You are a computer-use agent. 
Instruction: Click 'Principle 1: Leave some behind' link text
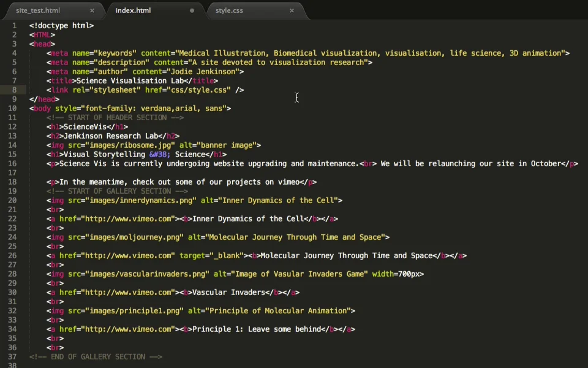[257, 329]
